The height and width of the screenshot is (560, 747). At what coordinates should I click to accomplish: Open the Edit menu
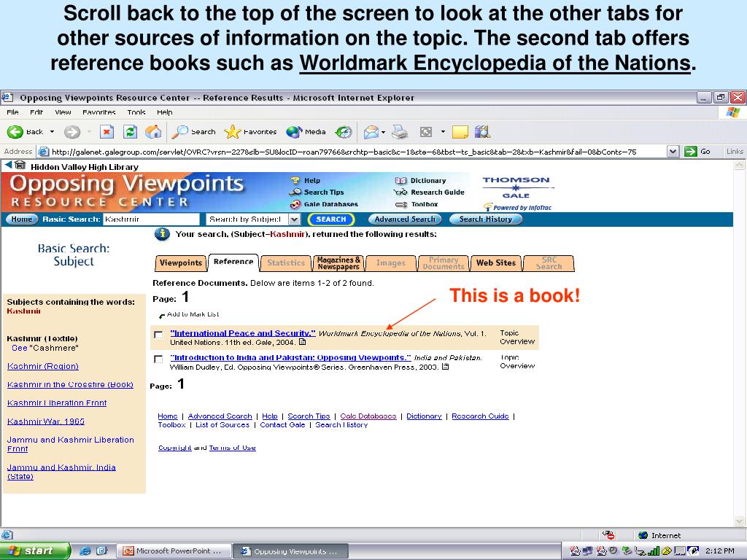pos(36,112)
